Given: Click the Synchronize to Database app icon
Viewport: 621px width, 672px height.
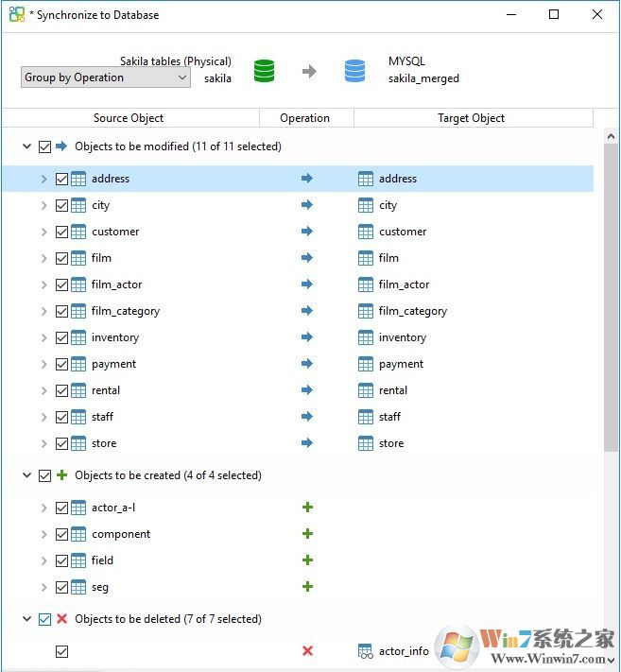Looking at the screenshot, I should coord(17,14).
